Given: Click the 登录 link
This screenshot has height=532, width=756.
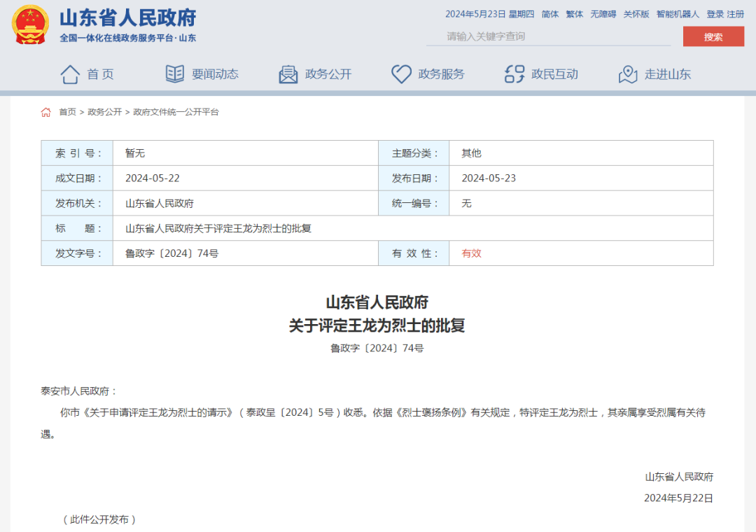Looking at the screenshot, I should point(715,14).
